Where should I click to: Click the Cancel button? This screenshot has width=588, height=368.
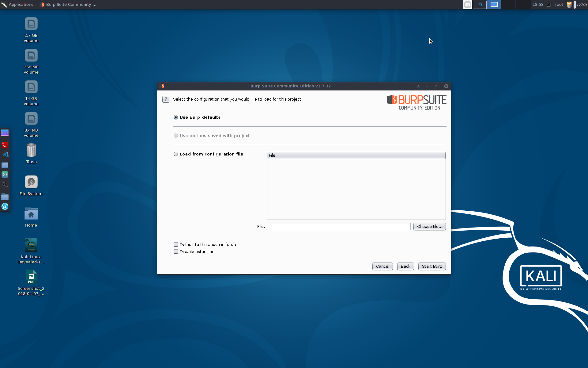[x=383, y=266]
